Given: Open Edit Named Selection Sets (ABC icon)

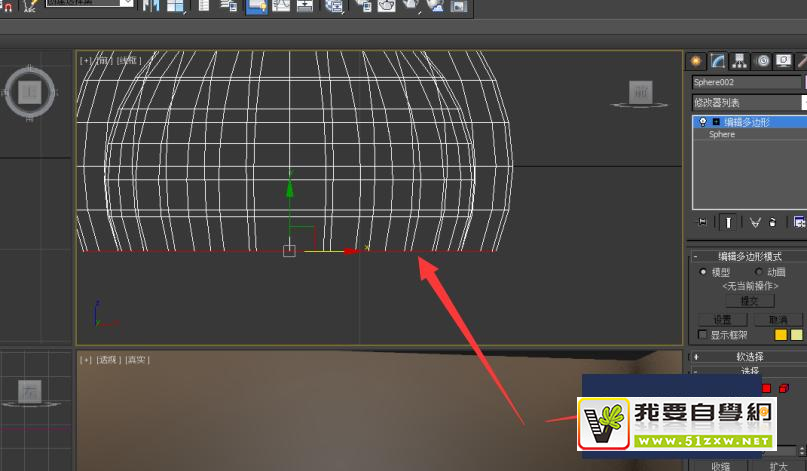Looking at the screenshot, I should (30, 6).
